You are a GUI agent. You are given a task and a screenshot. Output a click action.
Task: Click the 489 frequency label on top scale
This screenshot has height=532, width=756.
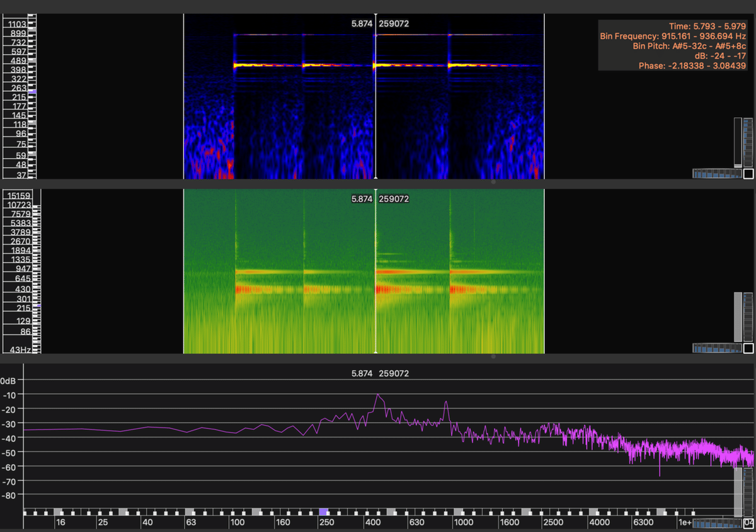pos(19,60)
